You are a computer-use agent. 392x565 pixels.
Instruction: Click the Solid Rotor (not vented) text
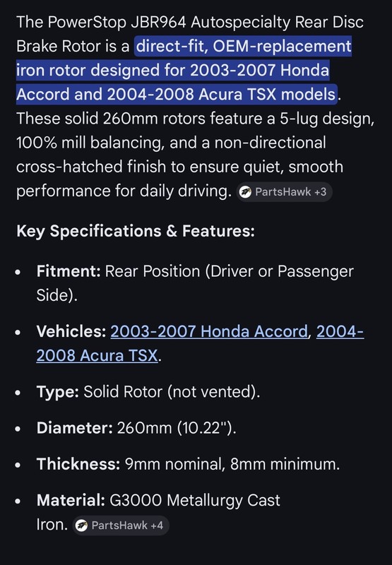tap(172, 392)
